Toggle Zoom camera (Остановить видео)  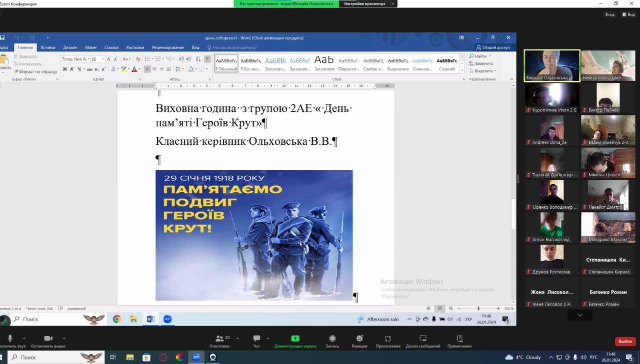(48, 342)
